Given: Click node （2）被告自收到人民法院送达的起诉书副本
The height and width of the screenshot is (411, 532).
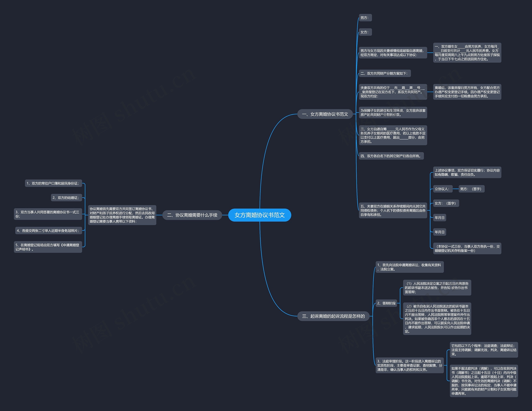Looking at the screenshot, I should click(x=437, y=319).
